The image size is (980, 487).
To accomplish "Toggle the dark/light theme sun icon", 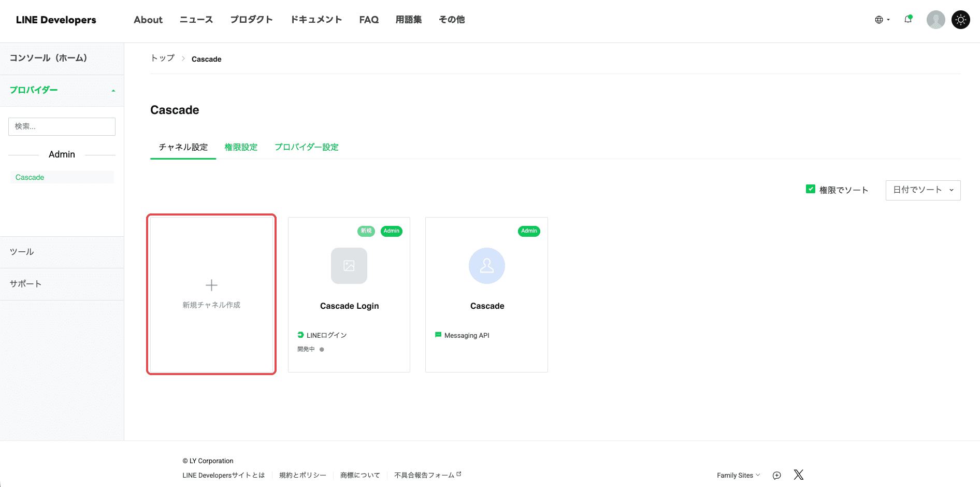I will point(961,20).
